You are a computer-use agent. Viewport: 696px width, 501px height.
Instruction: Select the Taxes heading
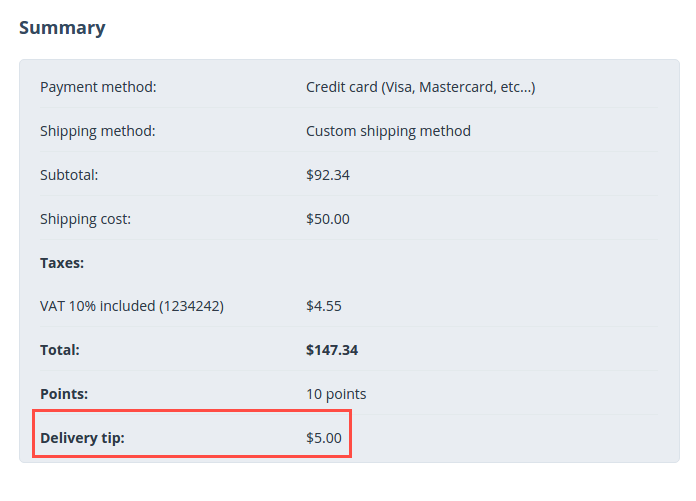[62, 263]
